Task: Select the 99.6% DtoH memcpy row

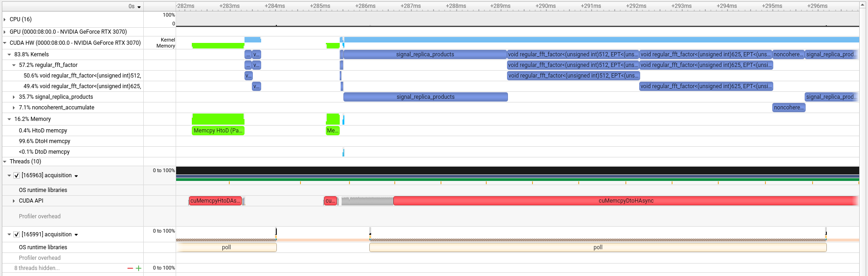Action: 44,141
